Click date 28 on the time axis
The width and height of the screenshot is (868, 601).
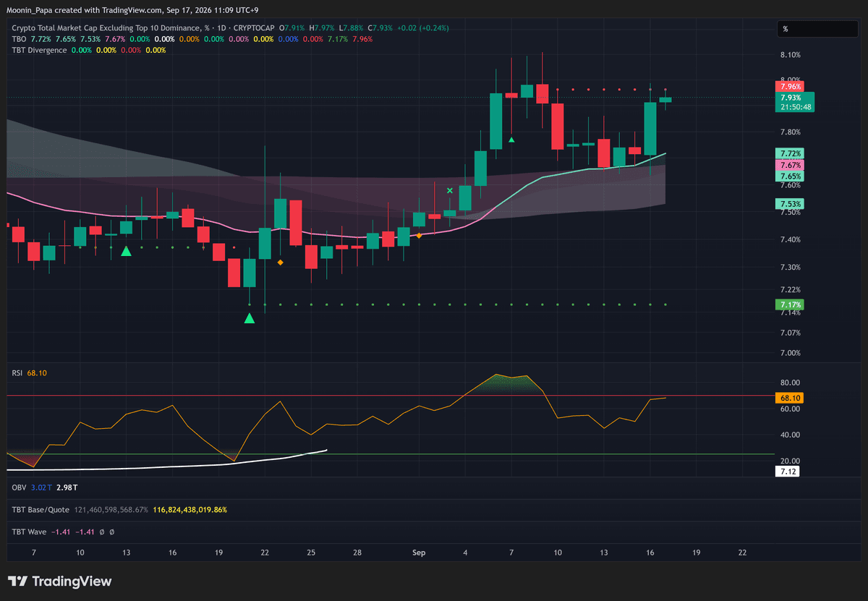(x=357, y=552)
